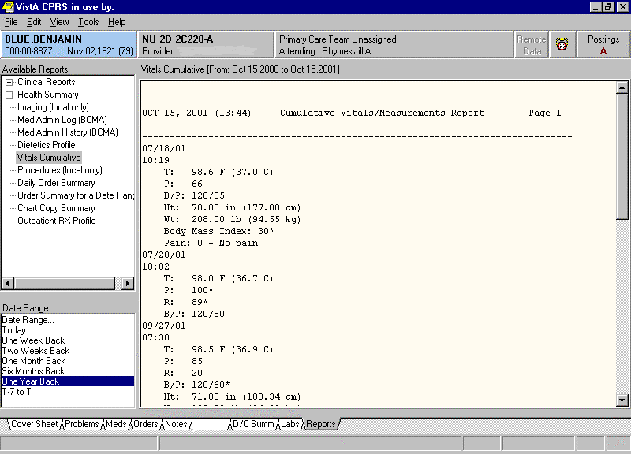Click the report text vertical scrollbar thumb

(622, 157)
